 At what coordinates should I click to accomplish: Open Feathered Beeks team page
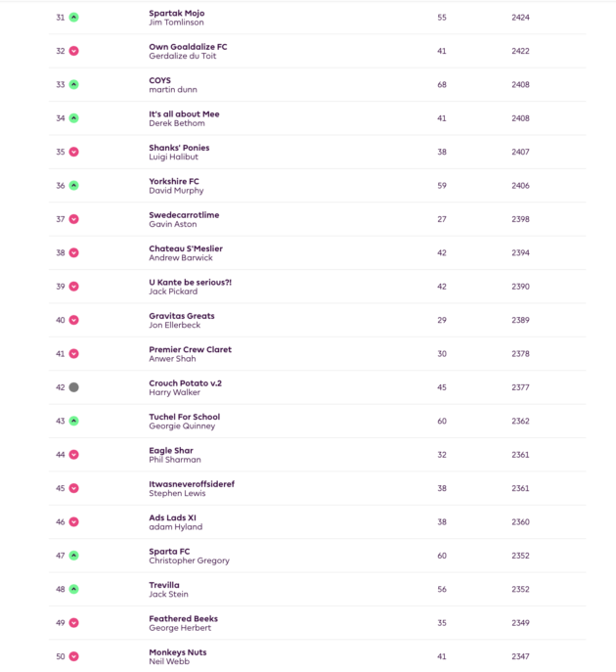pos(184,618)
